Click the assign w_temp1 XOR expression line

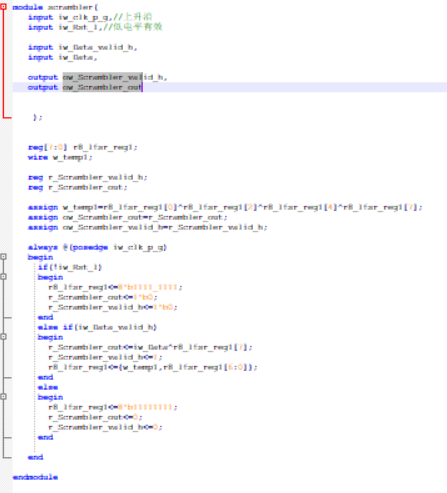(x=225, y=207)
